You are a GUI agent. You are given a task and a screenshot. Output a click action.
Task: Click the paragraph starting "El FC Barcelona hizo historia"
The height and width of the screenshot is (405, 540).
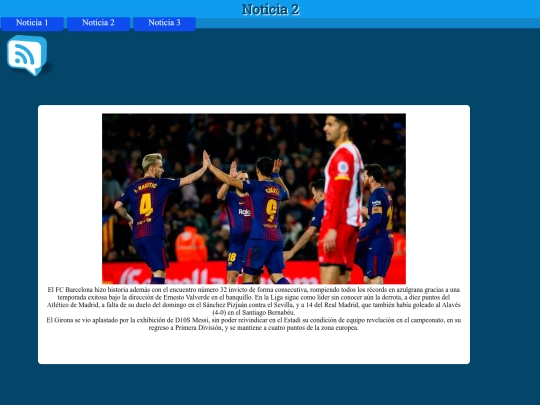click(254, 301)
